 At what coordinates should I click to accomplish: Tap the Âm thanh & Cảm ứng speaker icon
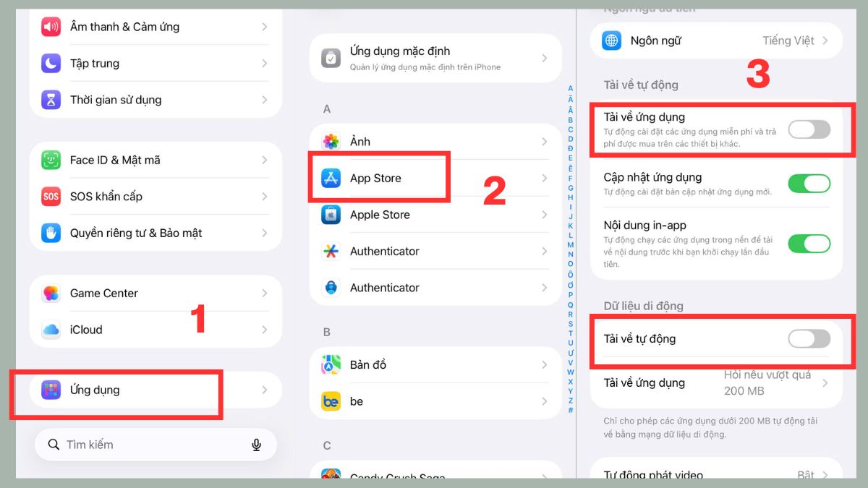point(51,27)
